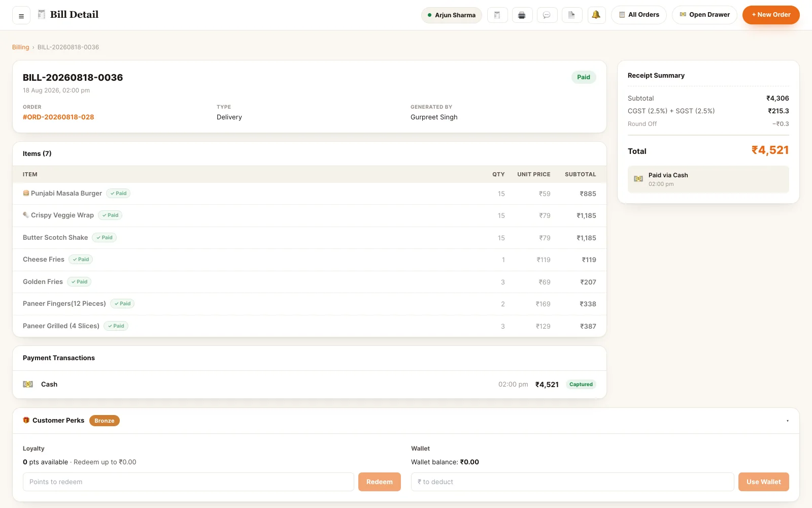Click the ₹215.3 tax value
The image size is (812, 508).
click(x=778, y=111)
